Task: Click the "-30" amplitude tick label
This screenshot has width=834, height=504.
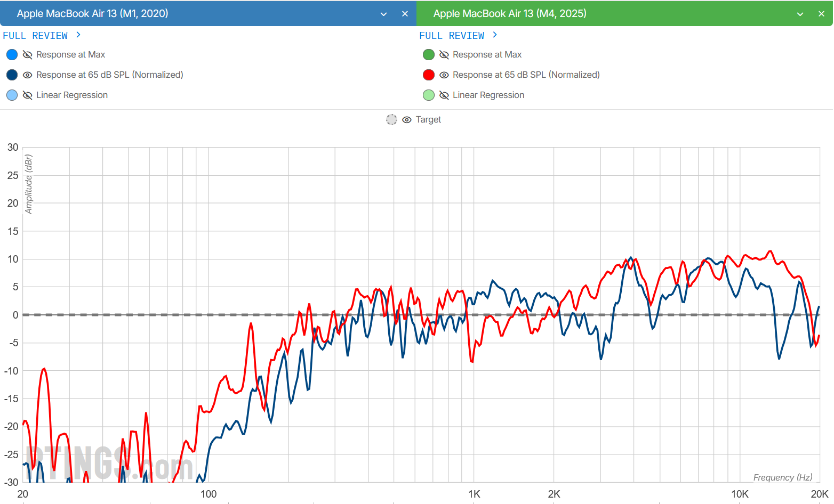Action: point(11,482)
